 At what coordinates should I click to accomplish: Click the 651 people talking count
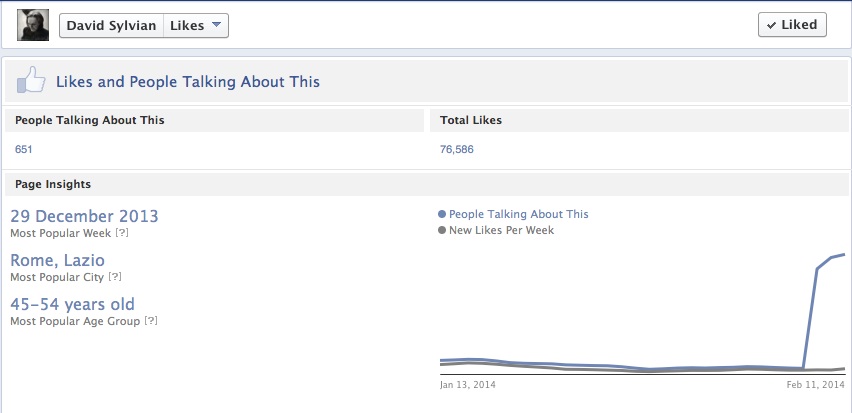(x=24, y=149)
